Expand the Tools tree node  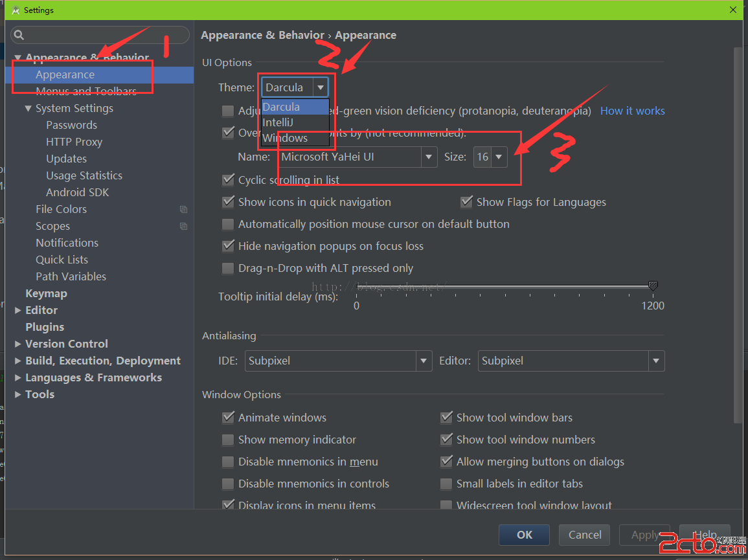pos(17,394)
